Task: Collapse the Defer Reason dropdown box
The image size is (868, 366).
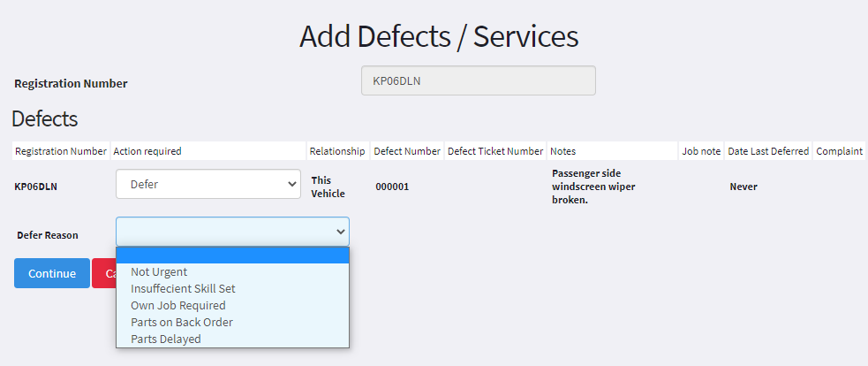Action: click(x=232, y=232)
